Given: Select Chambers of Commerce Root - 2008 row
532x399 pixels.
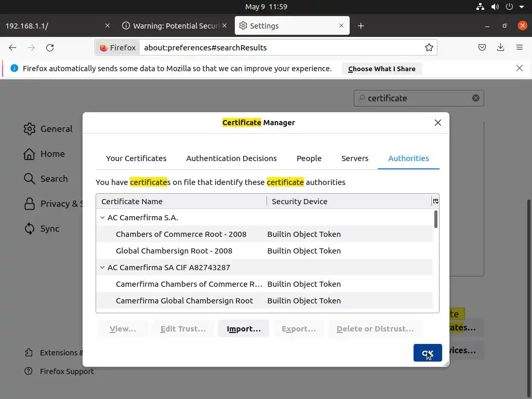Looking at the screenshot, I should coord(264,234).
